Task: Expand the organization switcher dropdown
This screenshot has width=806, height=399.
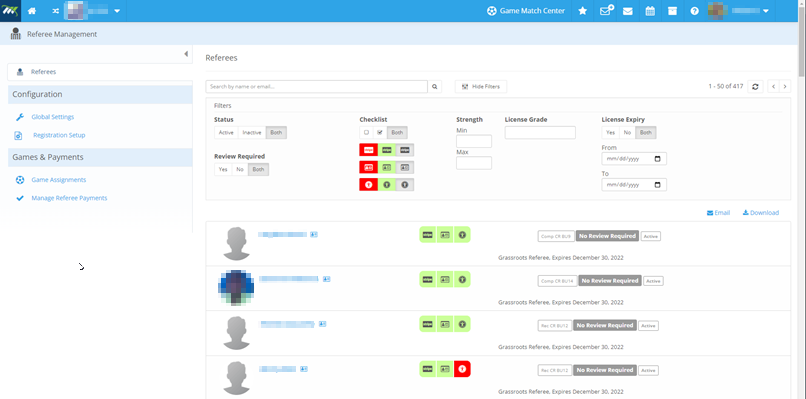Action: (117, 11)
